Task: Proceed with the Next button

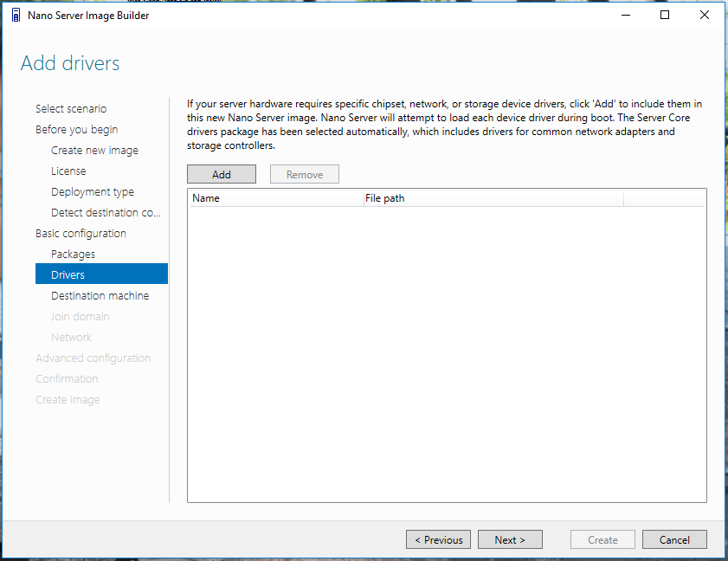Action: [510, 539]
